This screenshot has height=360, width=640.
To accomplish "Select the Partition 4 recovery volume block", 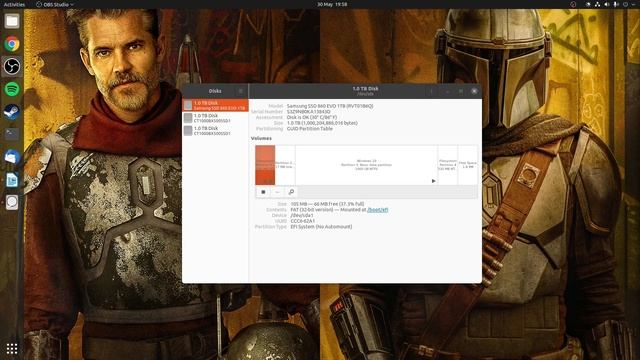I will click(x=447, y=165).
